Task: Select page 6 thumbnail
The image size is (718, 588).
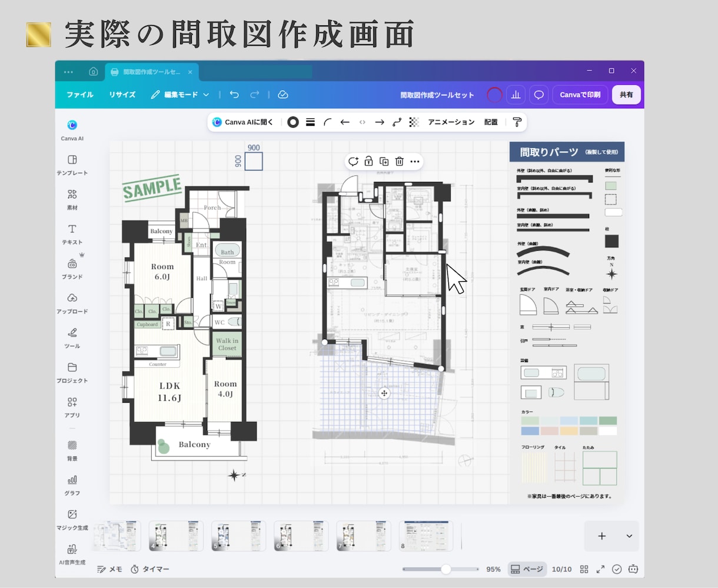Action: pos(301,536)
